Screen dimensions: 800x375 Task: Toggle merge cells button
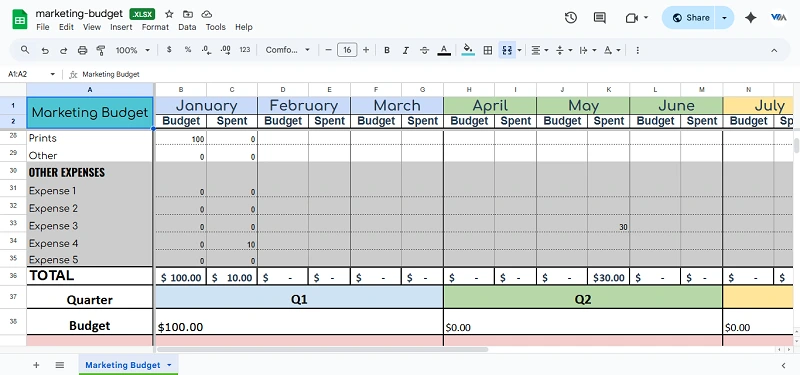tap(507, 50)
